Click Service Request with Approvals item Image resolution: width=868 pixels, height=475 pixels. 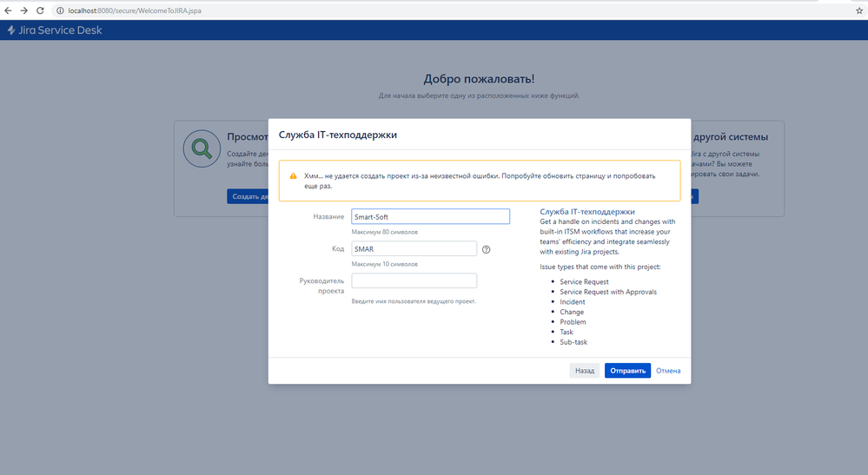click(608, 292)
